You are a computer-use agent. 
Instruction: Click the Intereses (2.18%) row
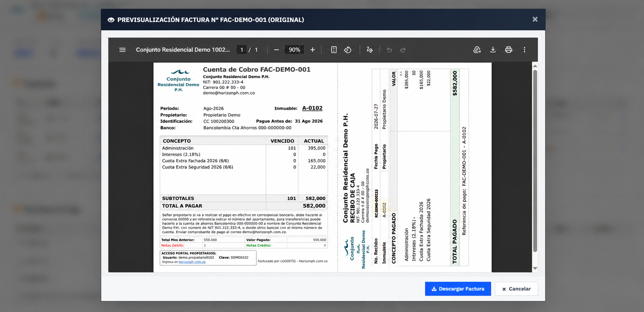pyautogui.click(x=243, y=155)
